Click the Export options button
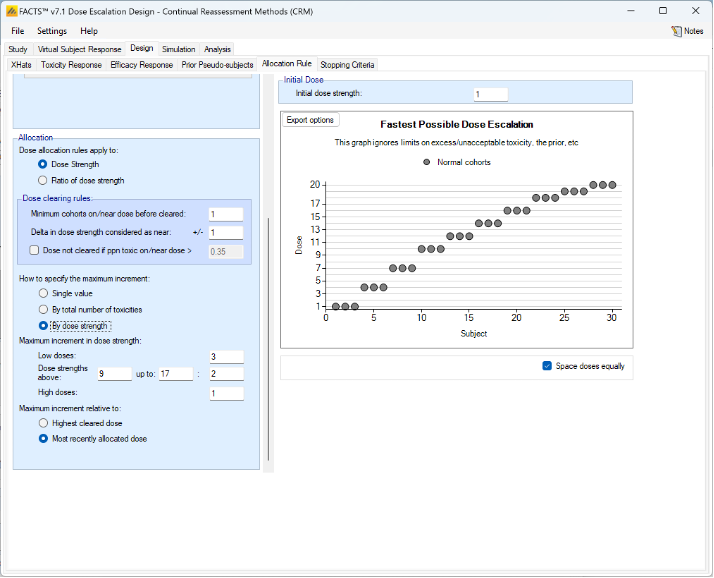This screenshot has height=578, width=714. coord(310,120)
